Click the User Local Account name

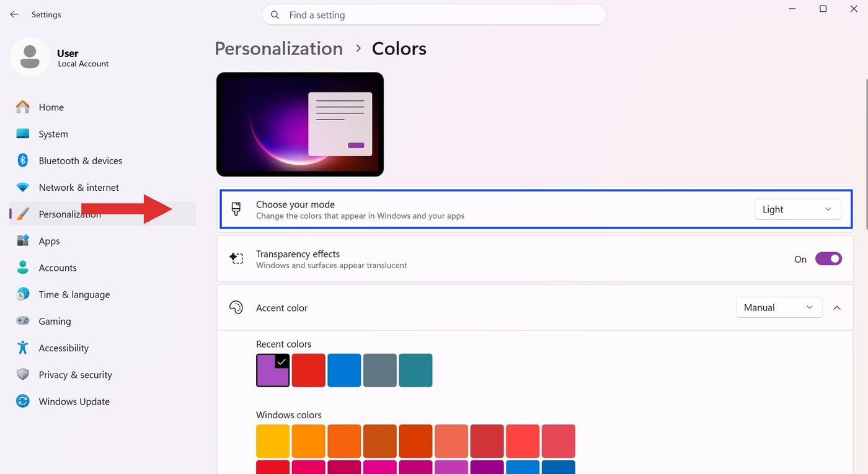(x=82, y=58)
